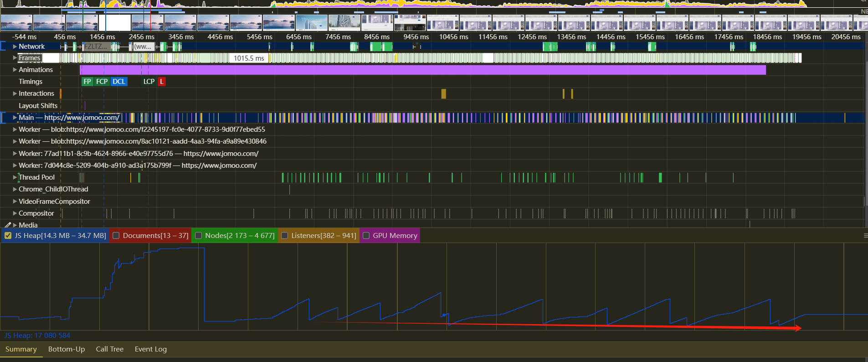Viewport: 868px width, 362px height.
Task: Click the JS Heap: 17 080 584 readout
Action: tap(37, 336)
